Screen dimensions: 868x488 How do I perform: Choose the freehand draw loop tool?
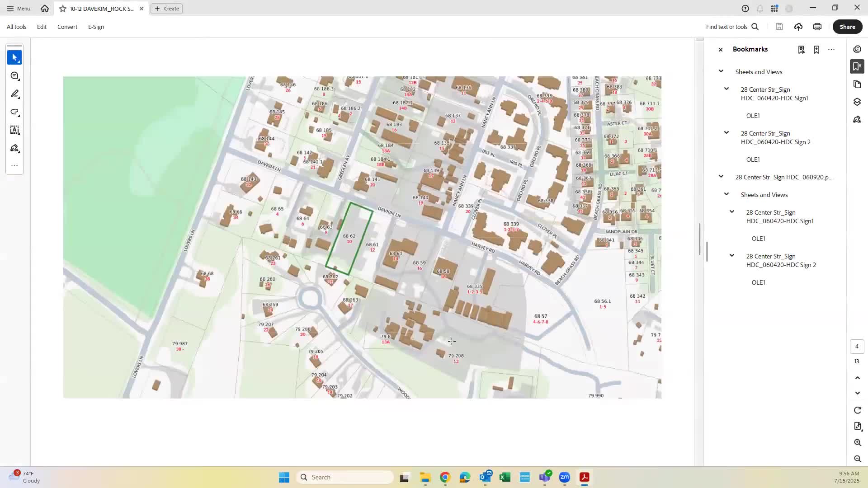(14, 112)
